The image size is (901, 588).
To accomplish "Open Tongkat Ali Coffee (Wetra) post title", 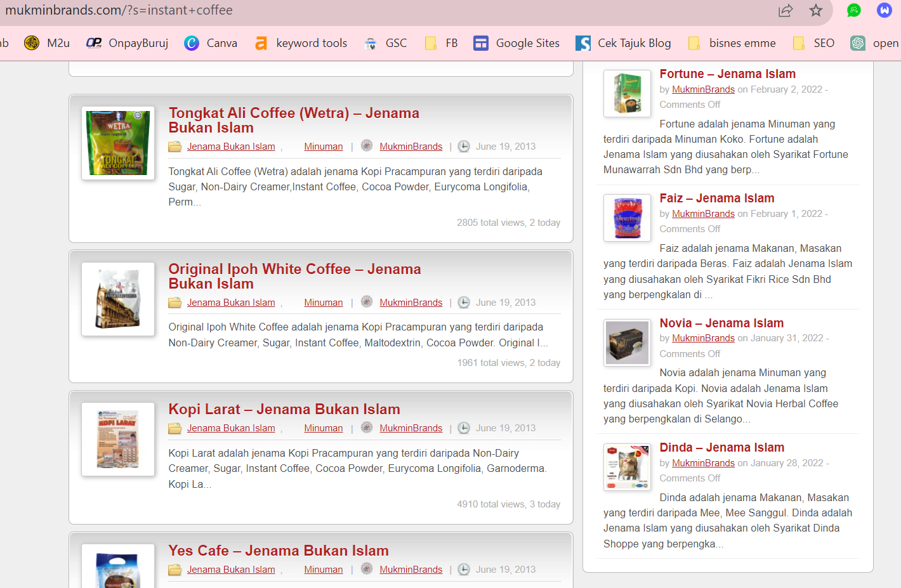I will pos(294,120).
